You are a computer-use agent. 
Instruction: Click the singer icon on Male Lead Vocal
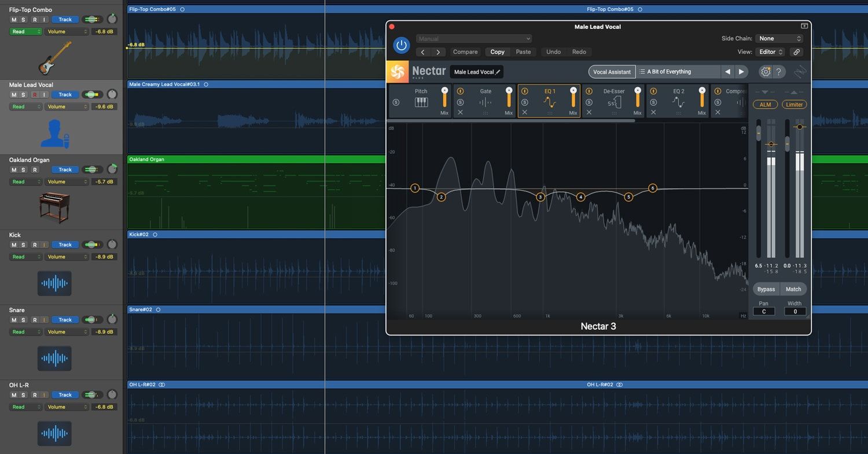pos(54,133)
